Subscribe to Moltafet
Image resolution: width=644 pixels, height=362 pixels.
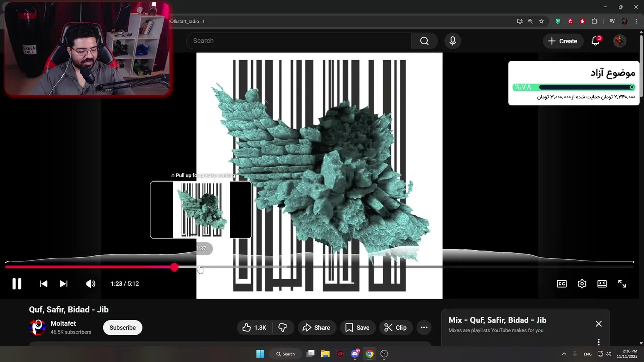123,328
